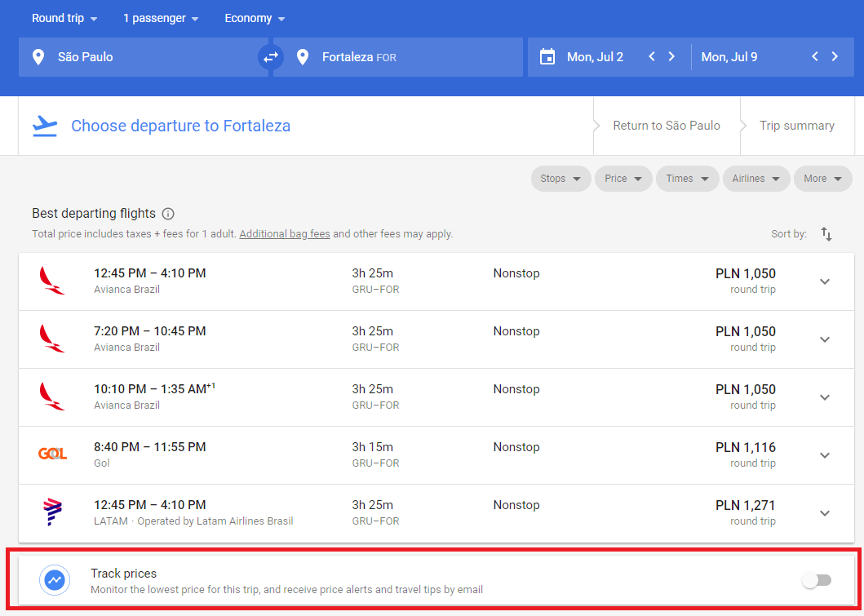Expand the 12:45 PM Avianca Brazil flight details
This screenshot has width=864, height=616.
(x=825, y=281)
